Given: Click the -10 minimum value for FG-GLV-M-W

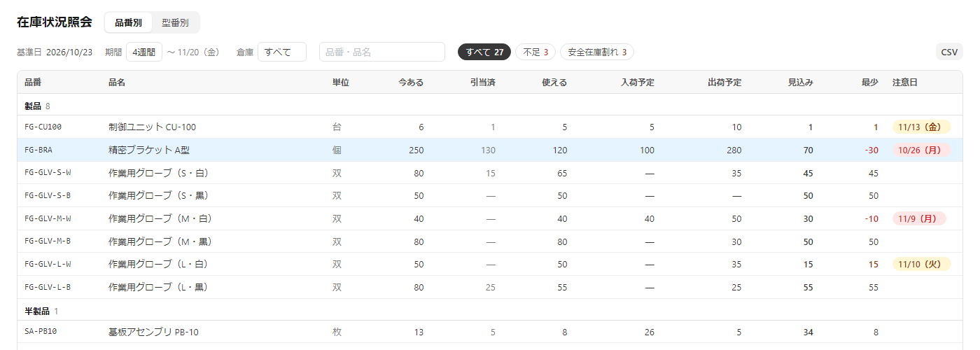Looking at the screenshot, I should (x=871, y=219).
